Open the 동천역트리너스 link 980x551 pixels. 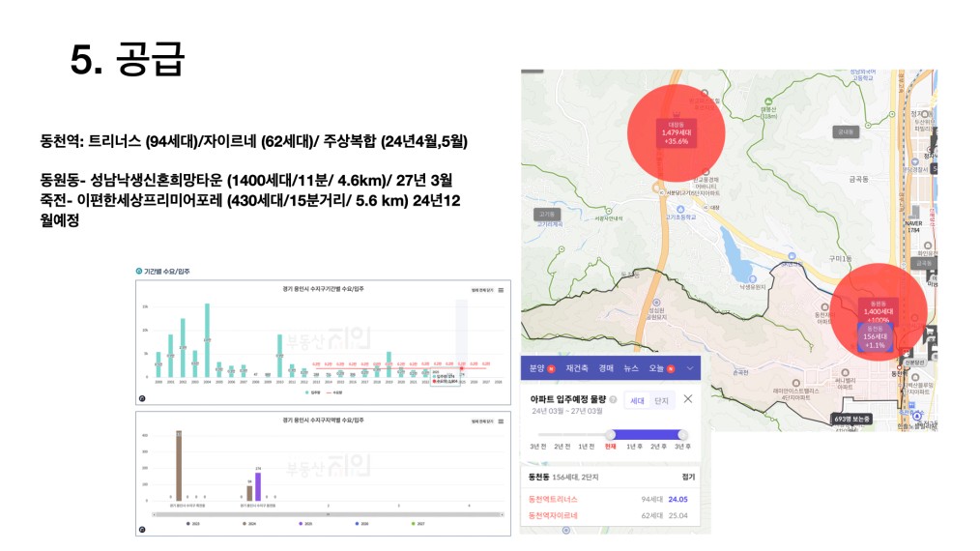click(553, 499)
